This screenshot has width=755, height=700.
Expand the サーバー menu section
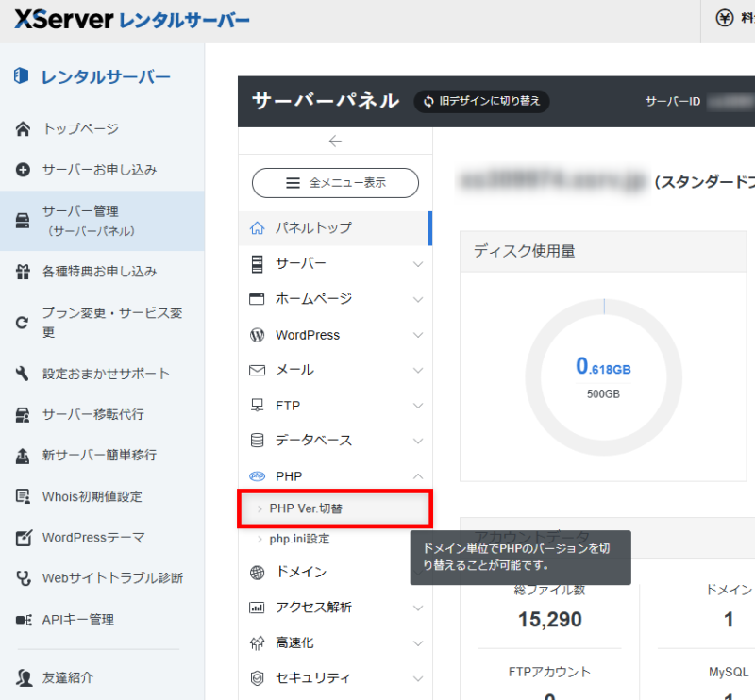click(x=418, y=264)
